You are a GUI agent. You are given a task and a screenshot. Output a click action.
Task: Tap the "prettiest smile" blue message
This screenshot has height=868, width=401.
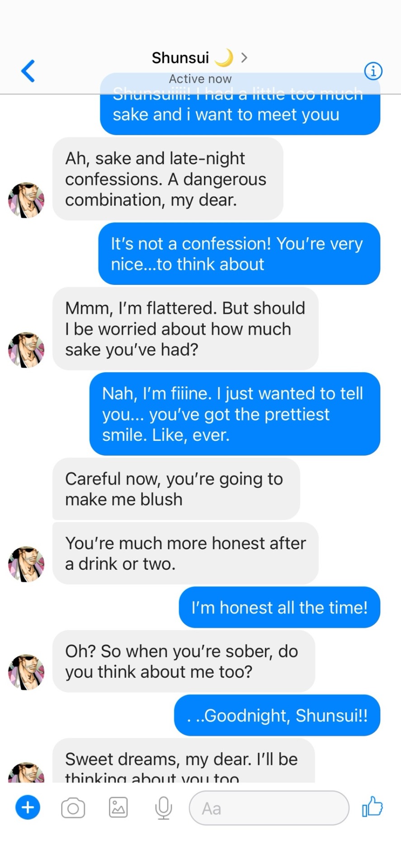click(235, 414)
